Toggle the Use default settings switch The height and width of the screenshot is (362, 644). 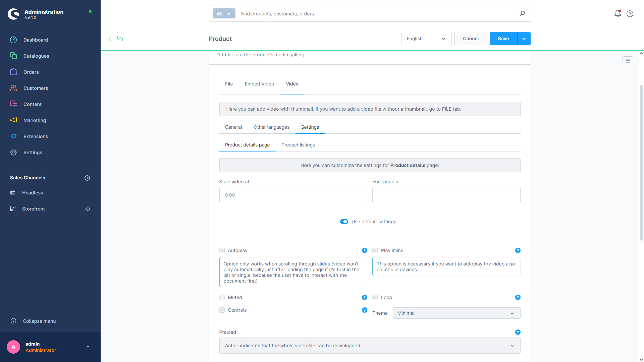(344, 222)
